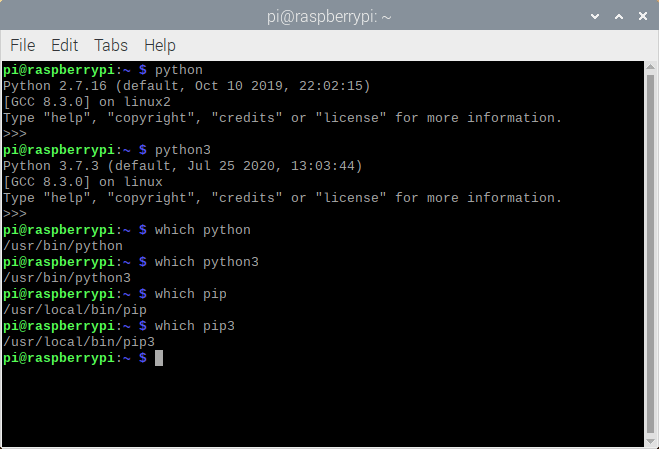Click the "which pip" command text

click(191, 294)
